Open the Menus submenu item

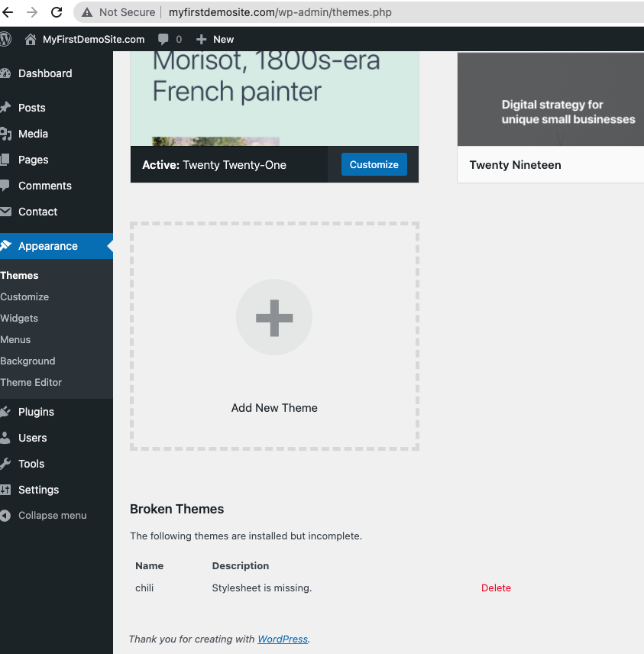(15, 339)
